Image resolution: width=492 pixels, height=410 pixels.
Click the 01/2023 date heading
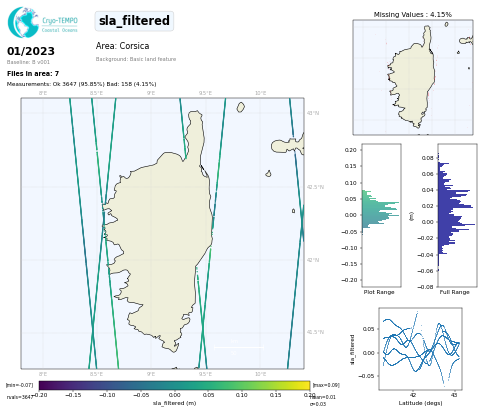coord(31,51)
